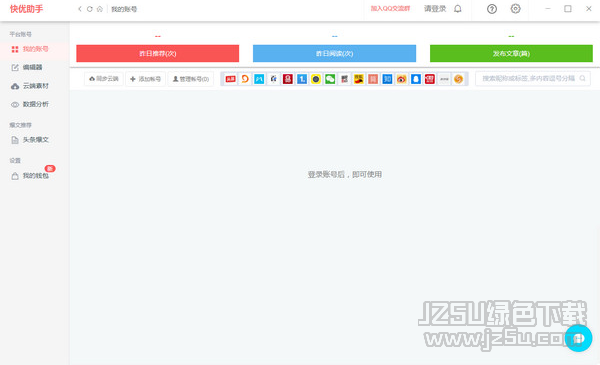Maximize the application window

tap(568, 8)
